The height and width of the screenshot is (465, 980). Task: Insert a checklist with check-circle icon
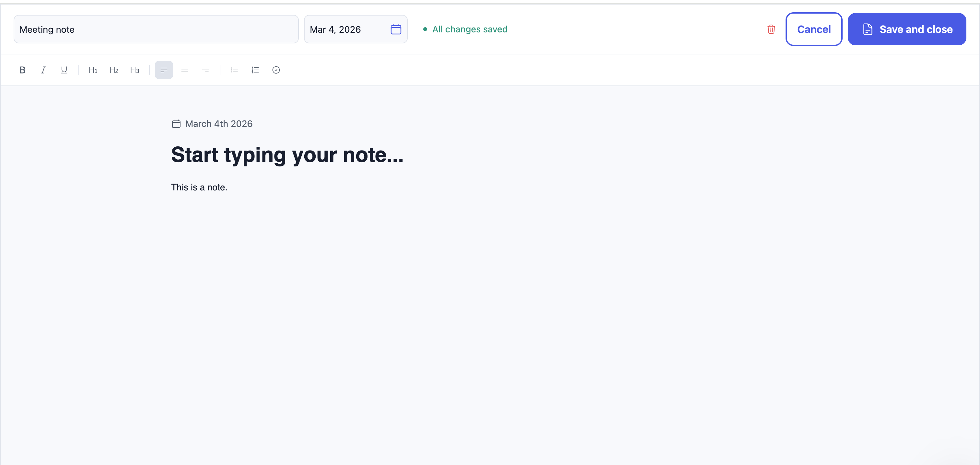coord(276,70)
